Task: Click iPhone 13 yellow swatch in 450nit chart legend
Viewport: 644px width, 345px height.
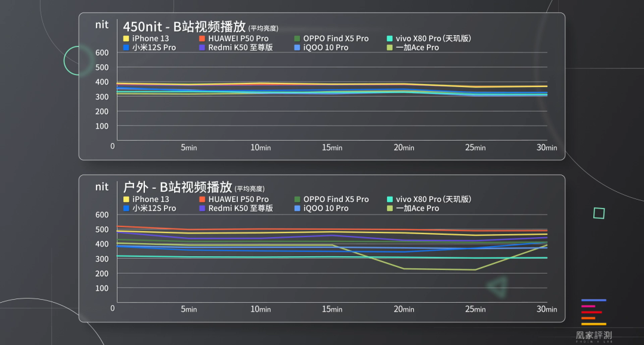Action: [x=126, y=39]
